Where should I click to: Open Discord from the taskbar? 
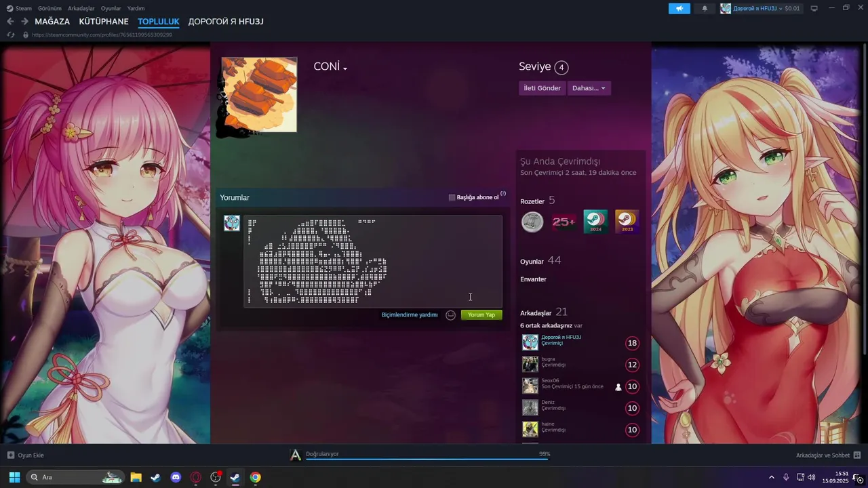[x=176, y=477]
